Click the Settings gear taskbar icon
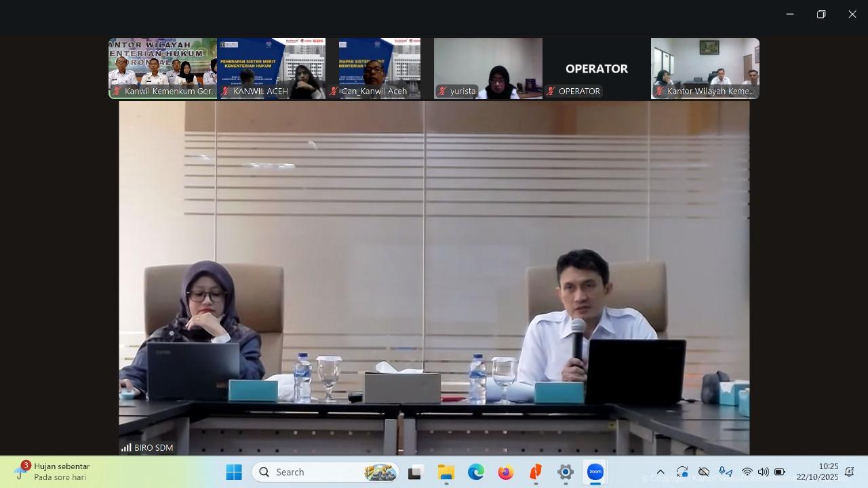Viewport: 868px width, 488px height. (566, 472)
